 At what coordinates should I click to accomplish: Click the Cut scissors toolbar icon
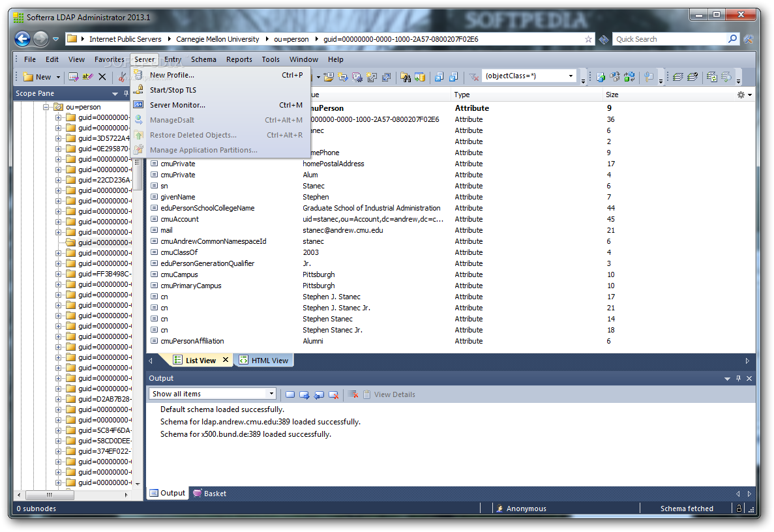tap(122, 76)
